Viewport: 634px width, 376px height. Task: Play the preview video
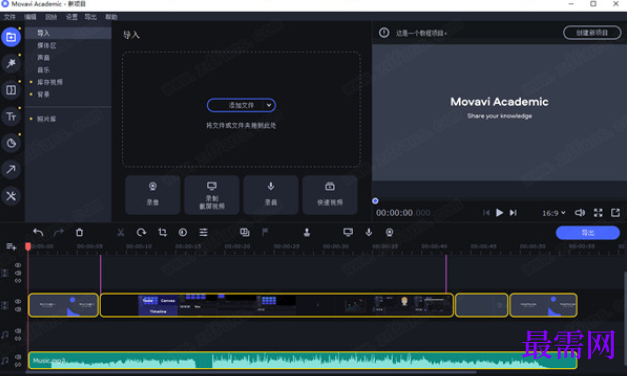click(500, 213)
